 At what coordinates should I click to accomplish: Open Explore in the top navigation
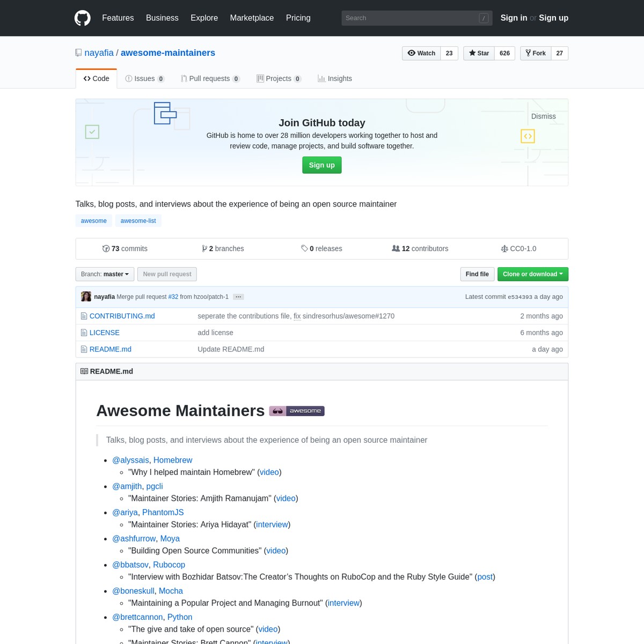[x=204, y=18]
